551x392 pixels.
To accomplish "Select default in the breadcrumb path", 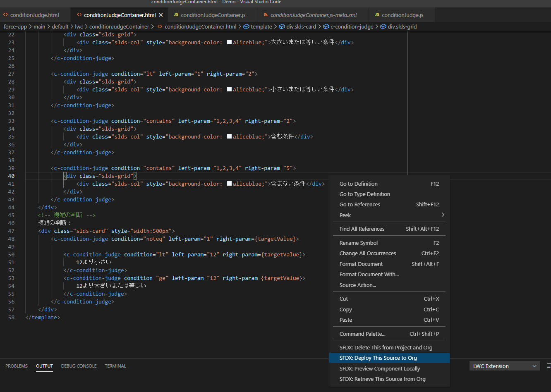I will (x=60, y=26).
